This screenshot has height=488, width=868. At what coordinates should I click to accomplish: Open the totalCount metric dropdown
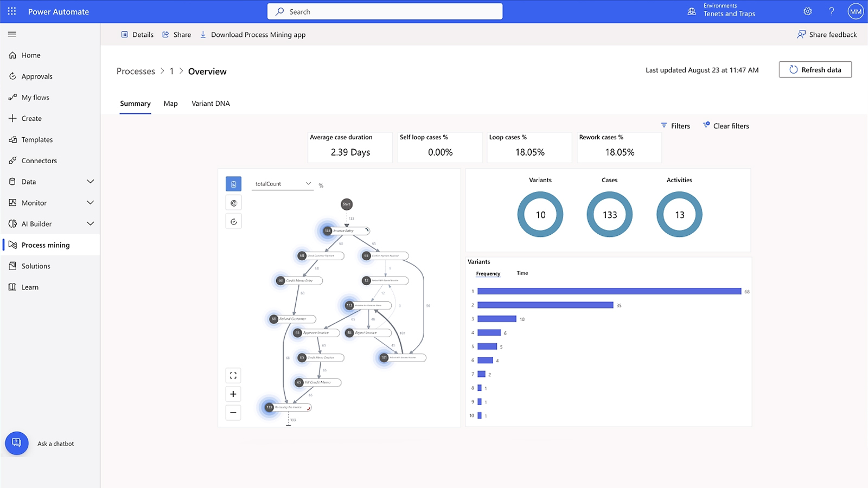283,184
